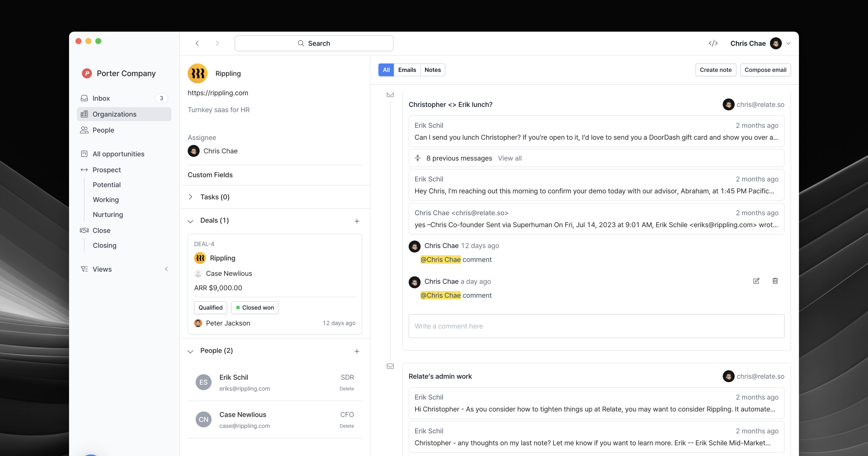Open Inbox in the sidebar

point(101,98)
